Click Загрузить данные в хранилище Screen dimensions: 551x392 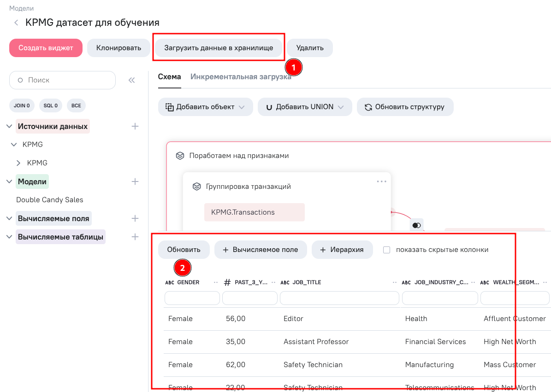click(x=219, y=48)
